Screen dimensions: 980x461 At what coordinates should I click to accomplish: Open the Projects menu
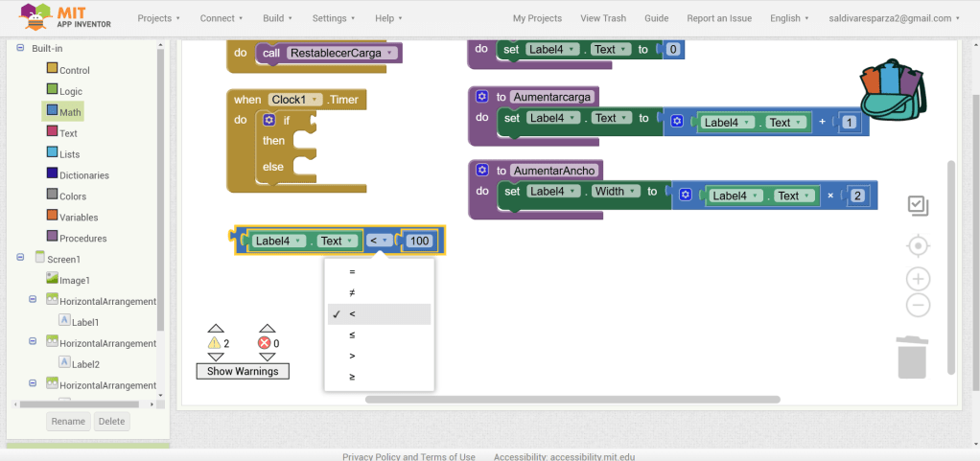coord(159,18)
